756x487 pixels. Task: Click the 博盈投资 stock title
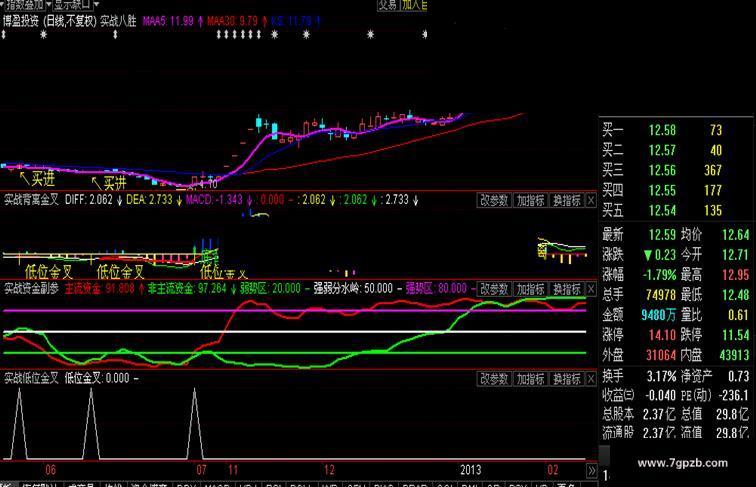[21, 21]
